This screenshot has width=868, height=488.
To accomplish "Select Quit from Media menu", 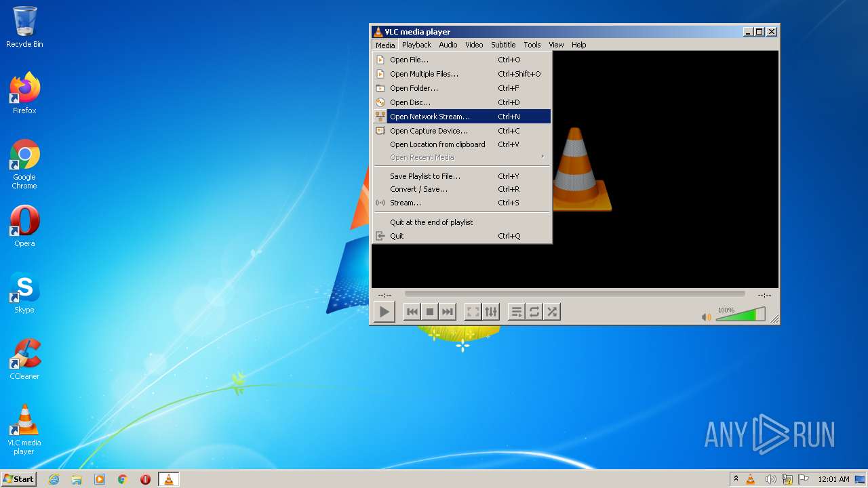I will pyautogui.click(x=462, y=236).
